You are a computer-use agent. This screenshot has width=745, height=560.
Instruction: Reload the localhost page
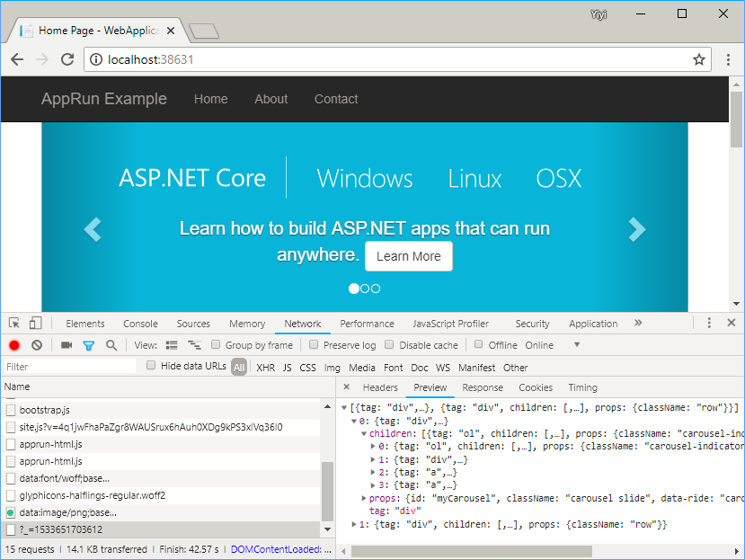point(67,59)
